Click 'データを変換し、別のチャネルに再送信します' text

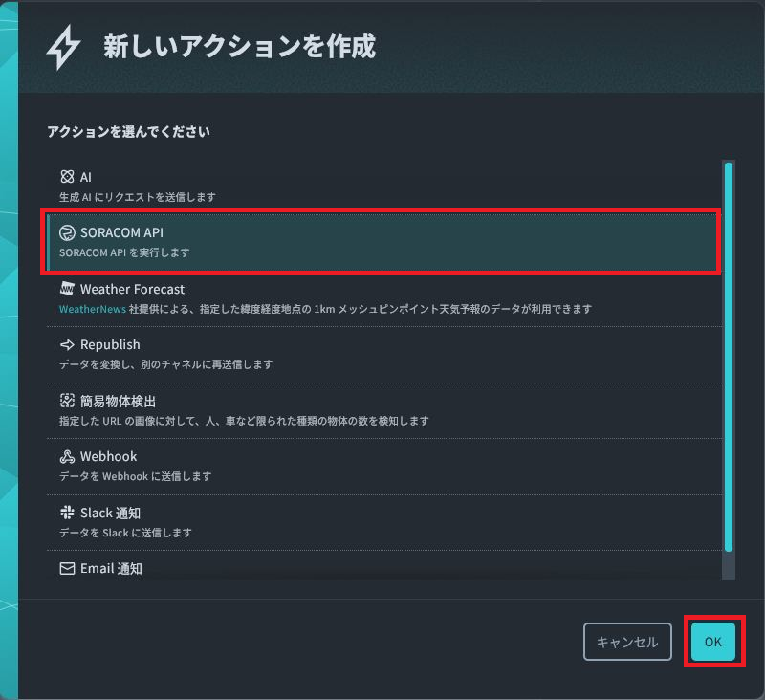click(165, 364)
